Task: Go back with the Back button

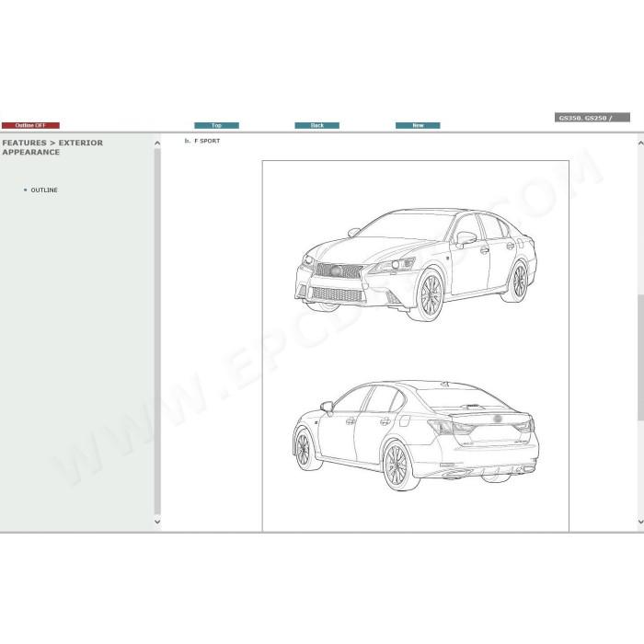Action: click(x=317, y=125)
